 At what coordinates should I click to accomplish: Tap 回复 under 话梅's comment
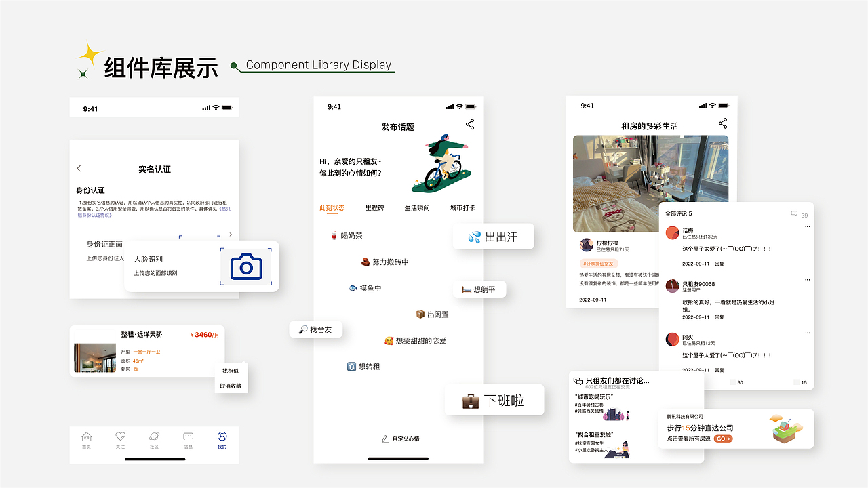tap(719, 264)
